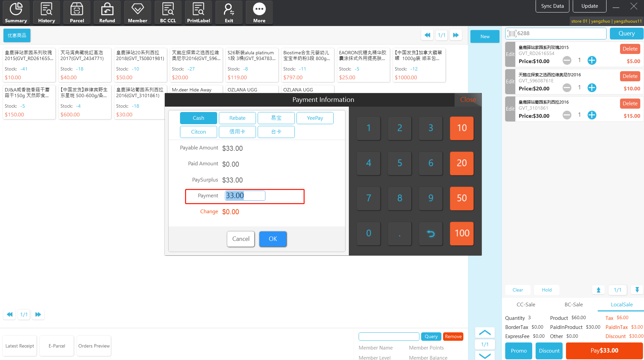Screen dimensions: 644x360
Task: Click the More options icon
Action: point(259,12)
